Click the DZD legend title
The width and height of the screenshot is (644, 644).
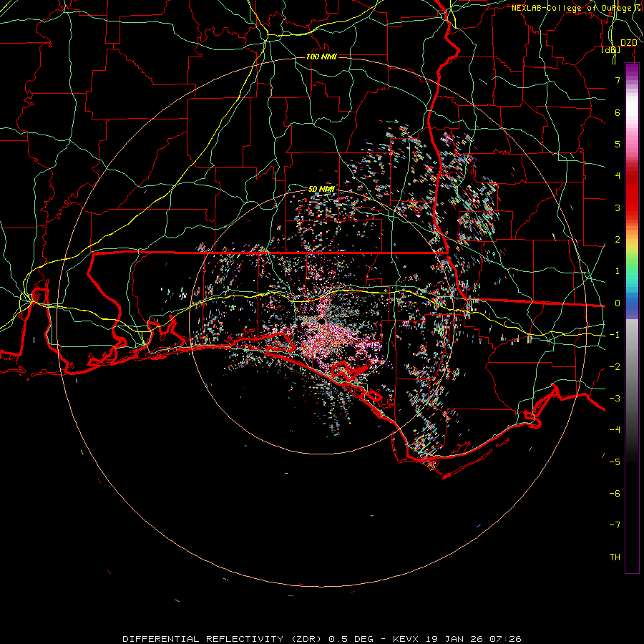click(629, 43)
